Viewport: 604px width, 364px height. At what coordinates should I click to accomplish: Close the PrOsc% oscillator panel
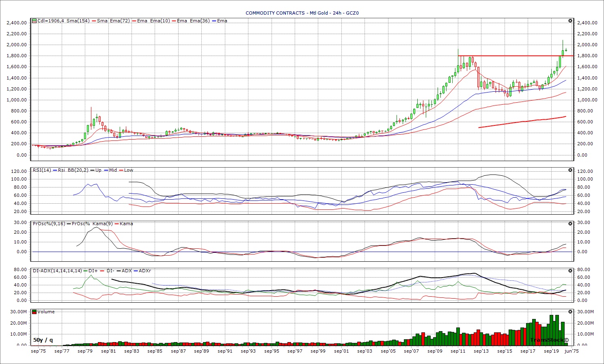point(570,224)
